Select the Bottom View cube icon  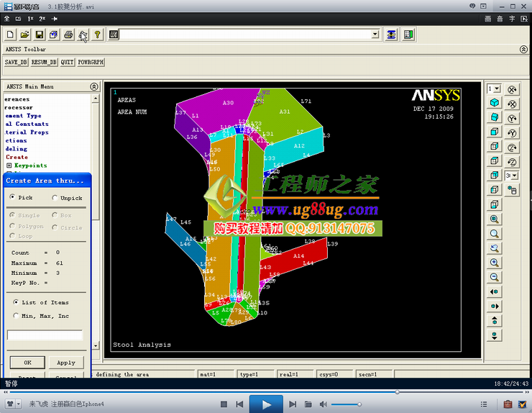tap(495, 204)
